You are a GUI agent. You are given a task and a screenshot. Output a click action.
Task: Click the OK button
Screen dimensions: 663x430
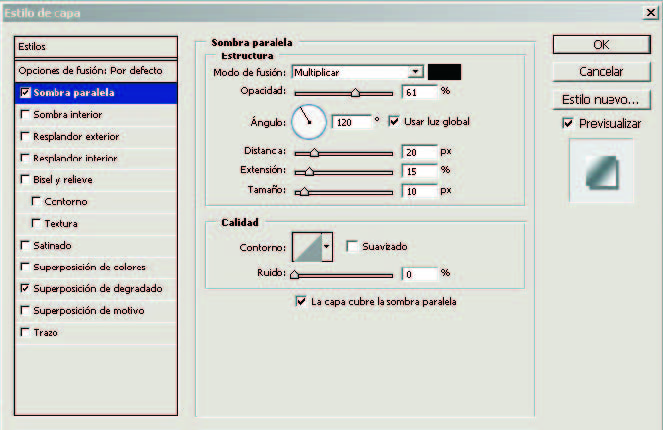point(601,44)
